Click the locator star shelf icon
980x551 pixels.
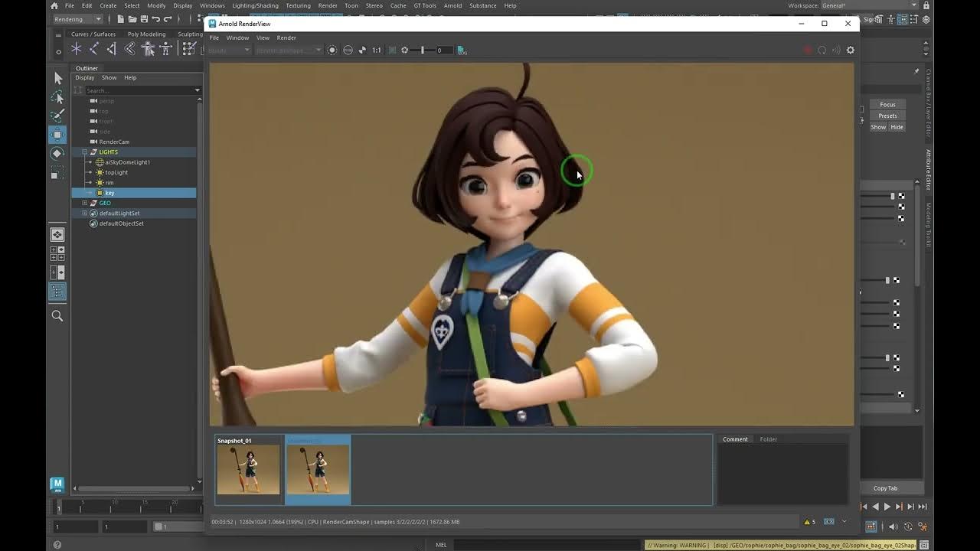click(x=76, y=49)
